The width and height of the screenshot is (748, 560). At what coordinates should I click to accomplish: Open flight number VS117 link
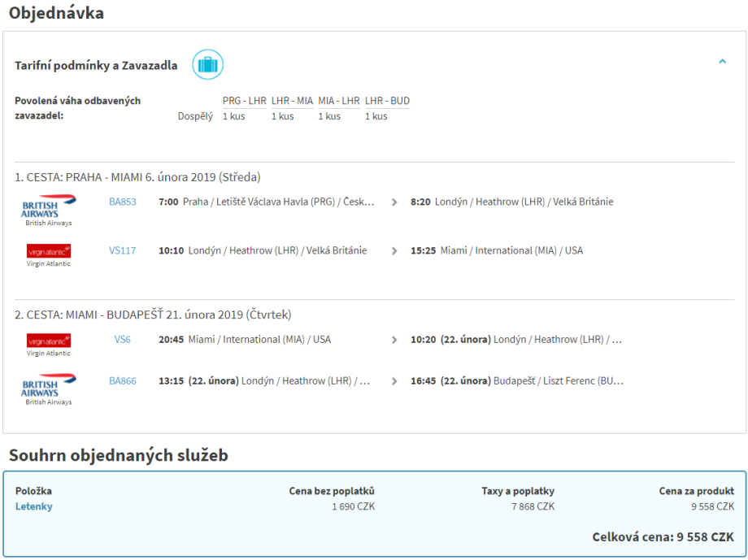(123, 250)
